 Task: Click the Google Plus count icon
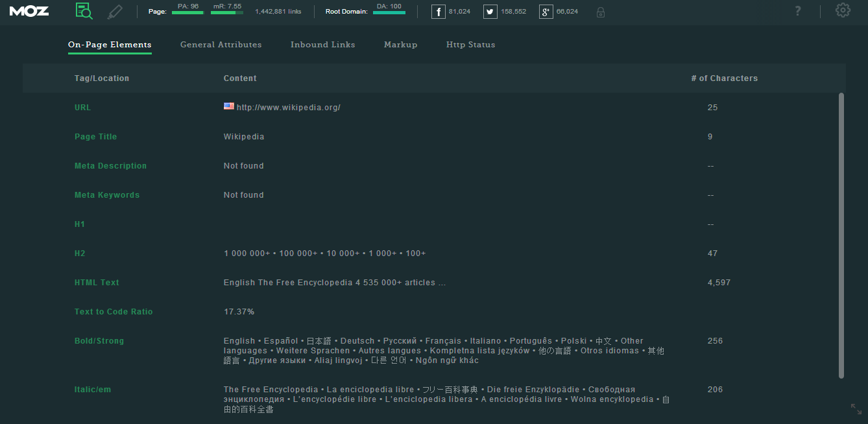[546, 12]
